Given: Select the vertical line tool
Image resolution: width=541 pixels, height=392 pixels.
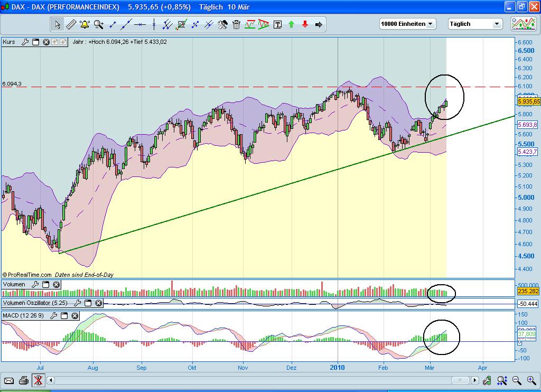Looking at the screenshot, I should click(154, 24).
